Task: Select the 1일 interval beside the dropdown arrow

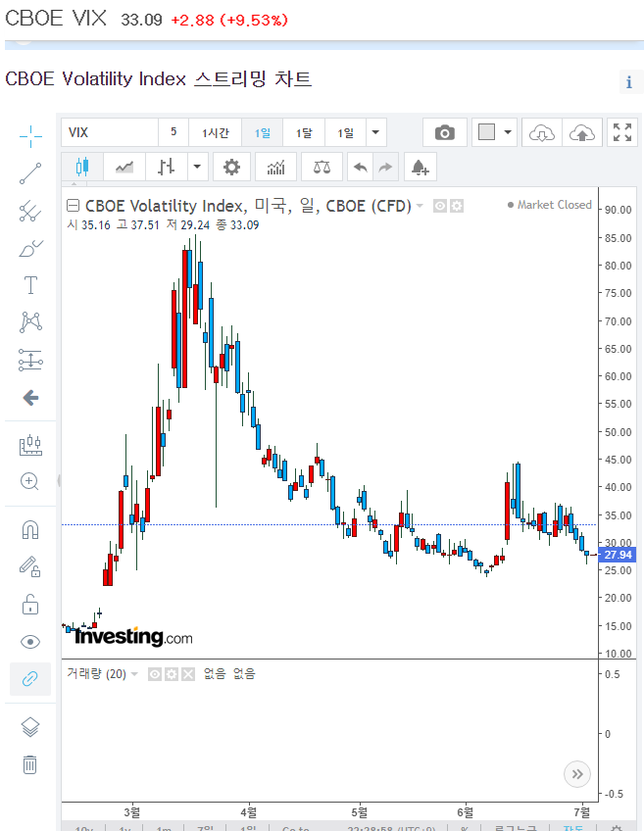Action: point(346,132)
